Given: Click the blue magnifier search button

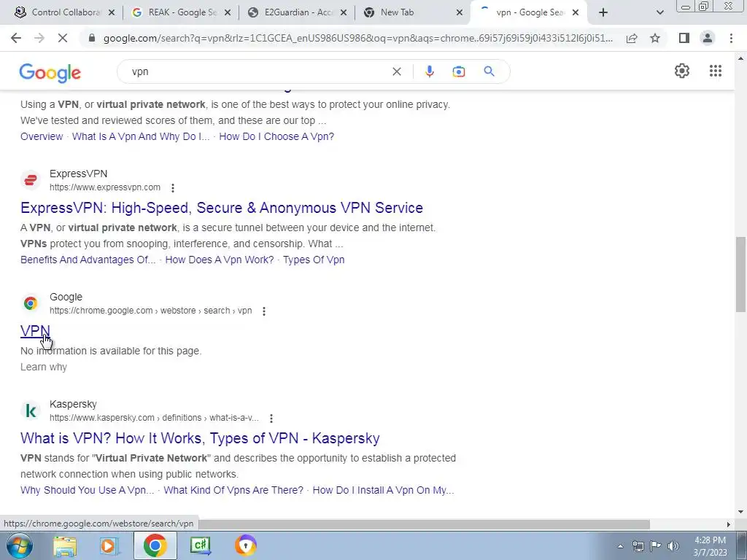Looking at the screenshot, I should 489,71.
